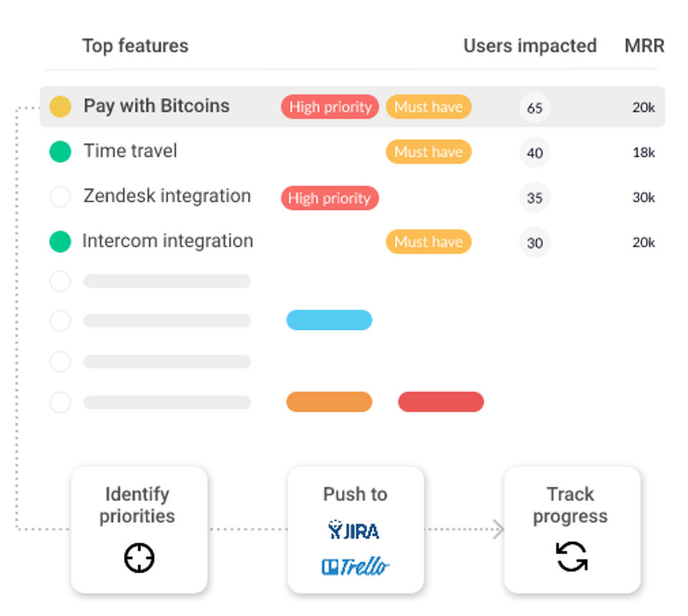Toggle green status circle beside Time travel
This screenshot has width=688, height=616.
point(60,152)
